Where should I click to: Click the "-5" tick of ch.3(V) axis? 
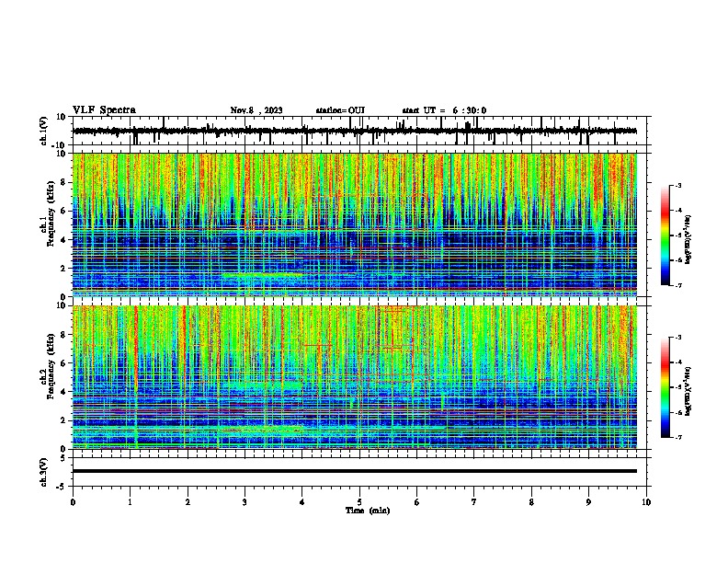coord(62,487)
